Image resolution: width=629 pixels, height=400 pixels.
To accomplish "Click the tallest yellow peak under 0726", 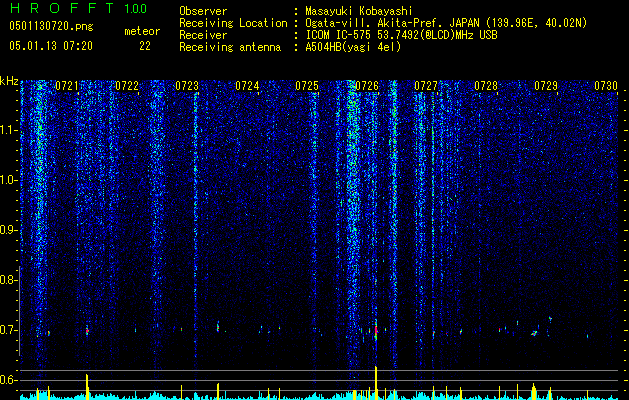I will tap(376, 383).
